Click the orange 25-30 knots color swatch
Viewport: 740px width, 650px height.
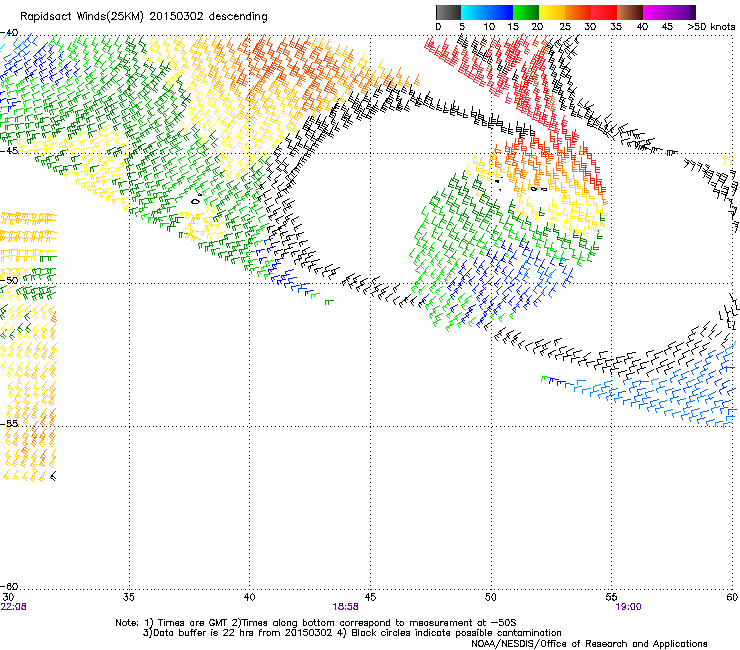click(x=578, y=12)
